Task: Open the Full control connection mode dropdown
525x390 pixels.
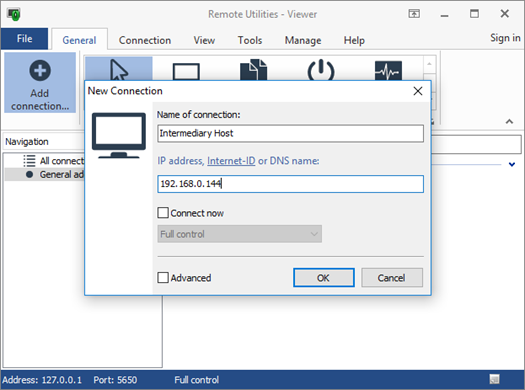Action: [x=240, y=234]
